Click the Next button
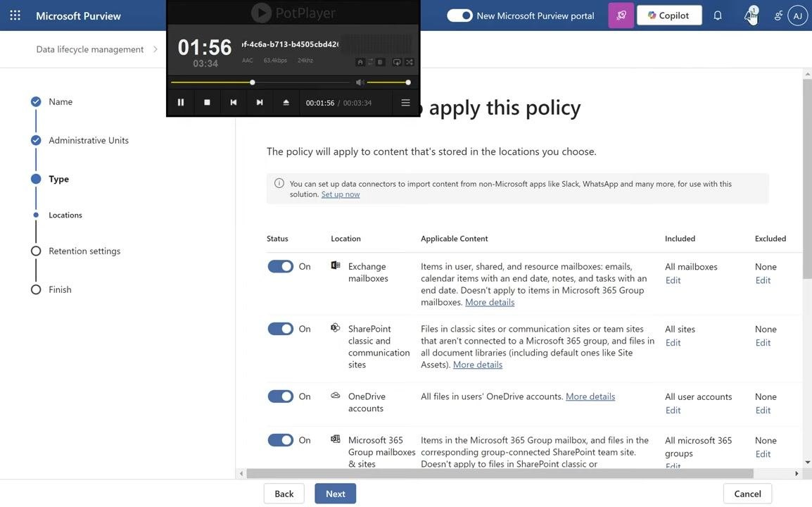The image size is (812, 507). point(336,494)
